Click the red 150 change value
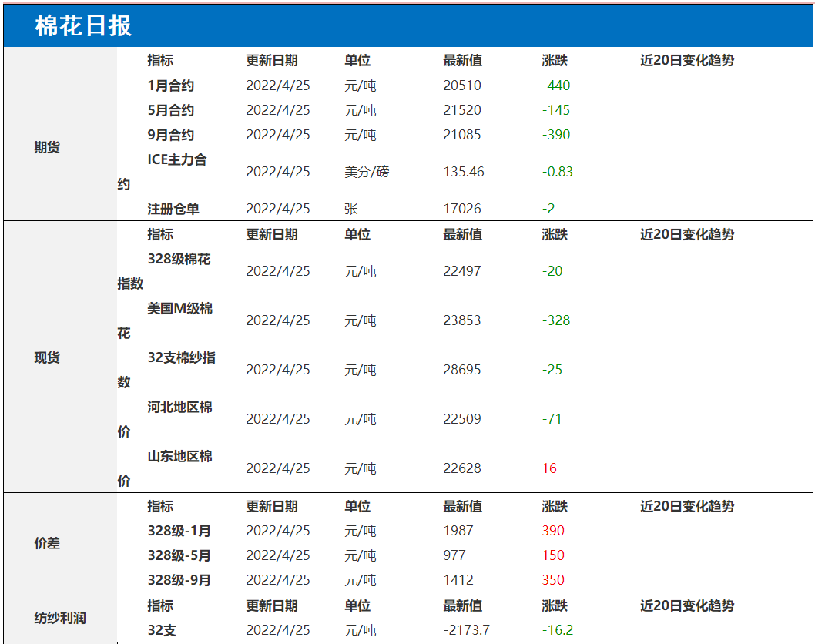 553,555
